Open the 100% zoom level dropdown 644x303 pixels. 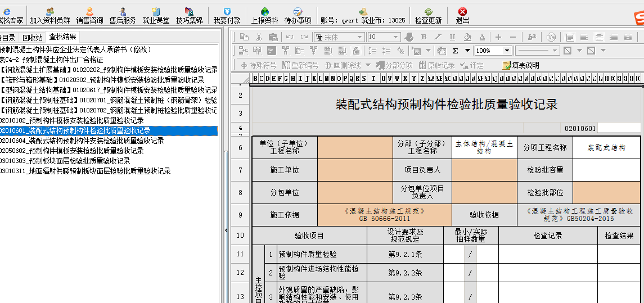pyautogui.click(x=507, y=51)
